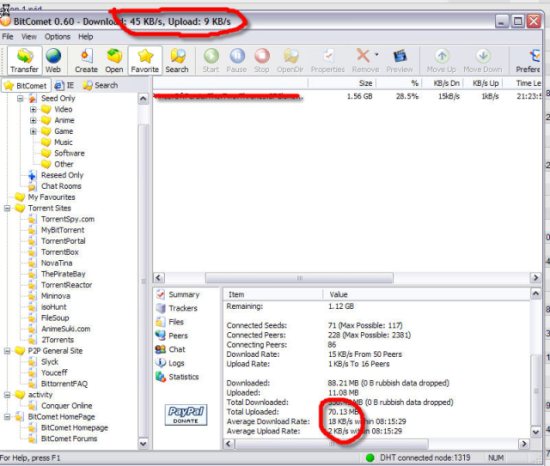
Task: Open ThePirateBay in the tree
Action: coord(63,274)
